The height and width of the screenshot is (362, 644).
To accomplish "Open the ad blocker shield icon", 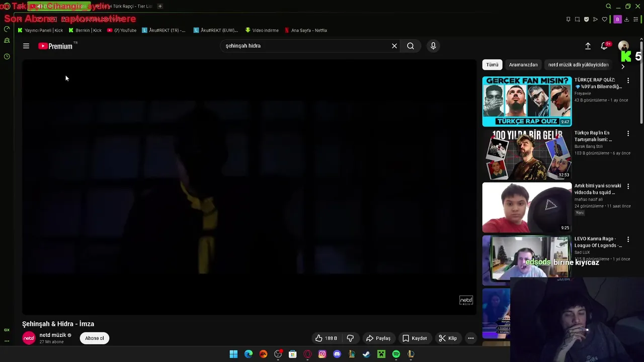I will (586, 19).
